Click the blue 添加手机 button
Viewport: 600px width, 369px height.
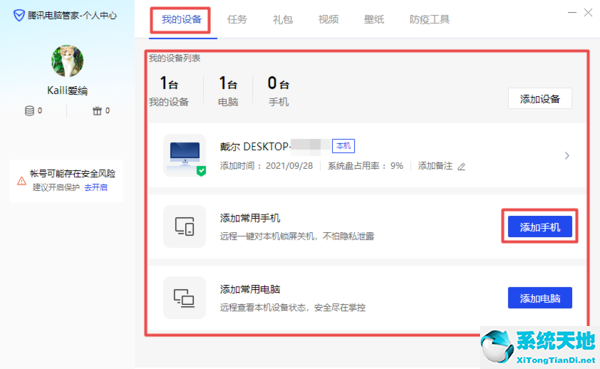click(540, 227)
